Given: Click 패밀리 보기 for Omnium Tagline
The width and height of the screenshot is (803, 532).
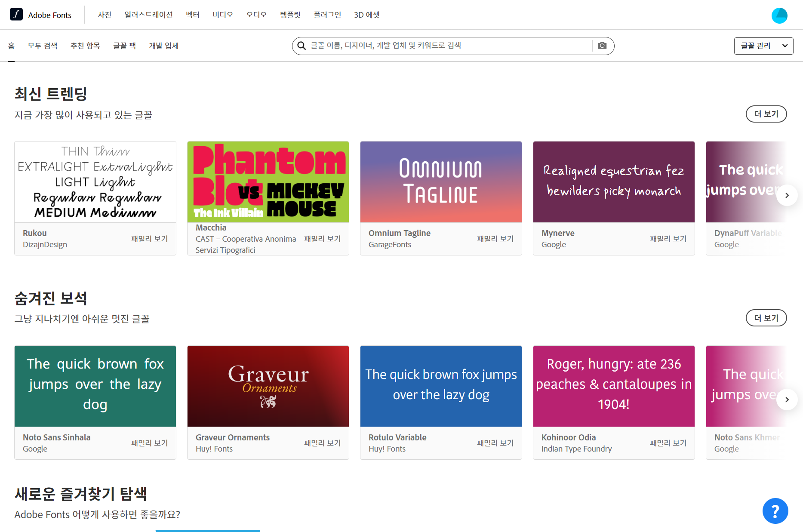Looking at the screenshot, I should [x=495, y=239].
